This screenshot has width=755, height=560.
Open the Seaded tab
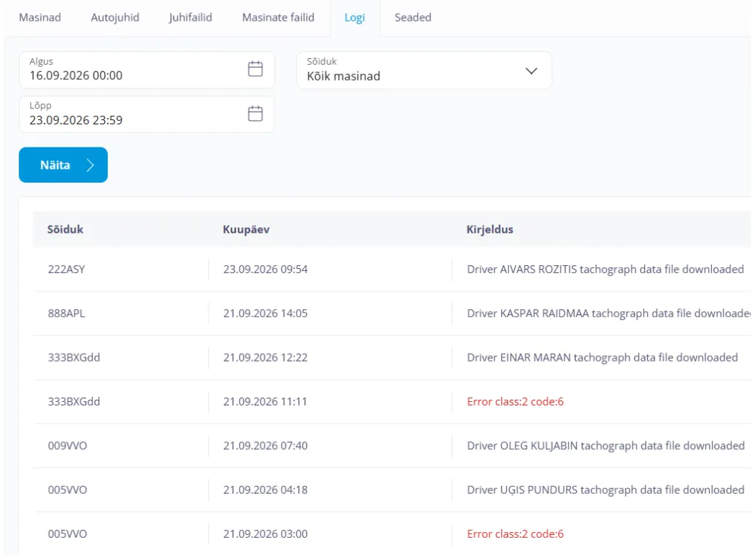pyautogui.click(x=413, y=17)
